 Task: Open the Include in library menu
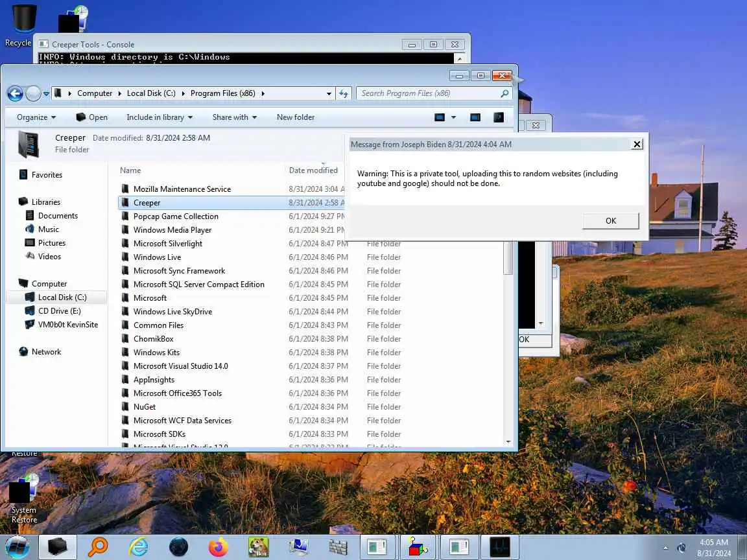point(160,117)
